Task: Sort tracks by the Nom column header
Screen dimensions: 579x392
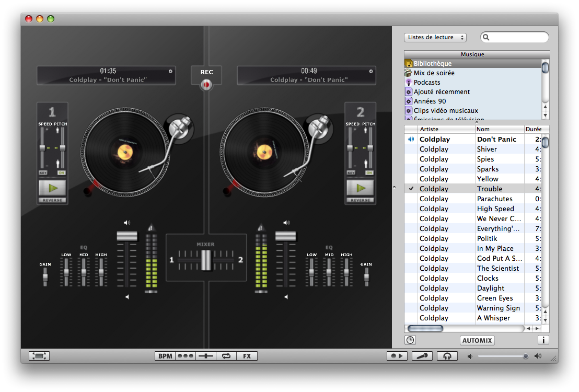Action: click(x=500, y=129)
